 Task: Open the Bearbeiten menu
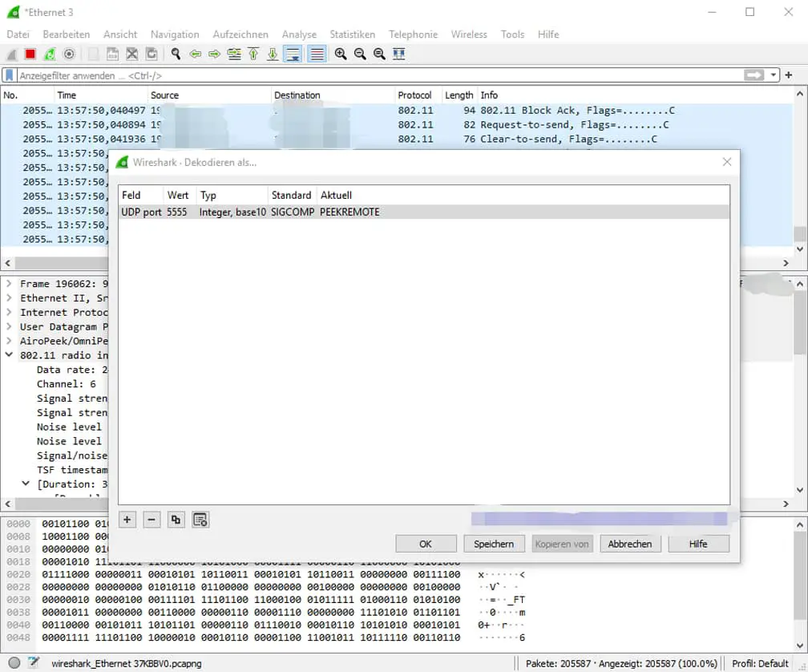(66, 34)
